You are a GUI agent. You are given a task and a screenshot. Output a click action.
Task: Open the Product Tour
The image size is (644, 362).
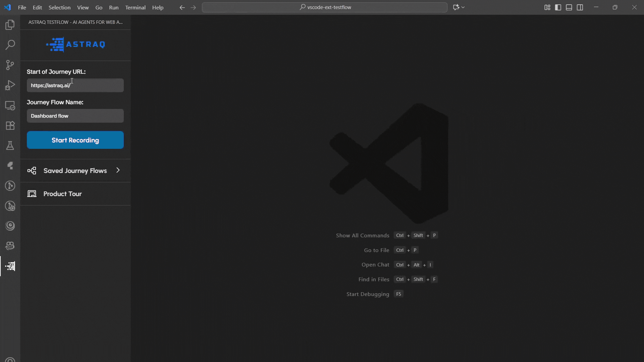point(62,194)
